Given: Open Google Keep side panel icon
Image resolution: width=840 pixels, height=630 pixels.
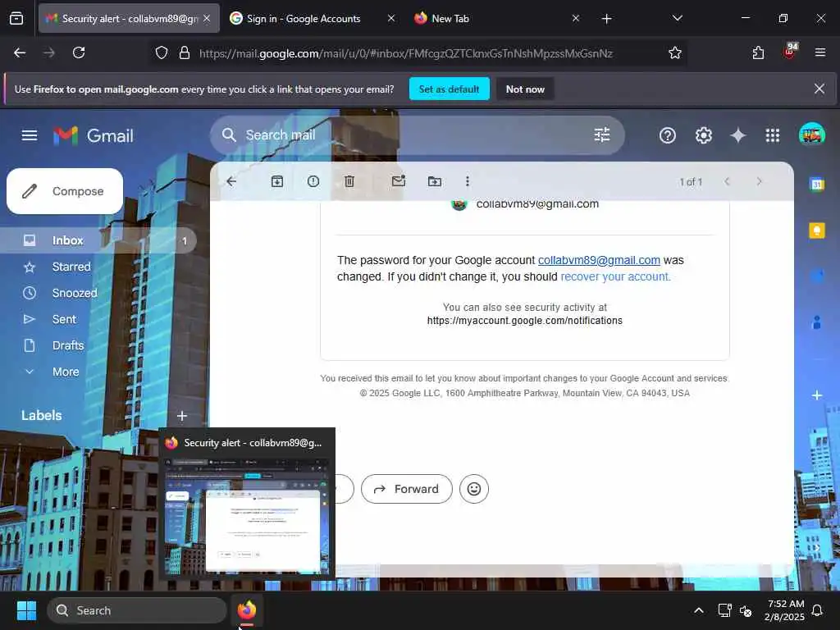Looking at the screenshot, I should (817, 231).
